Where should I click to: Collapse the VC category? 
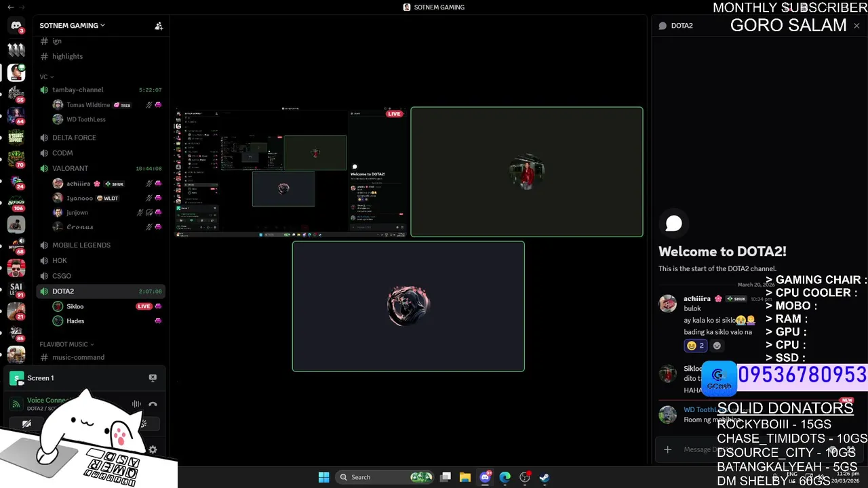click(x=46, y=77)
